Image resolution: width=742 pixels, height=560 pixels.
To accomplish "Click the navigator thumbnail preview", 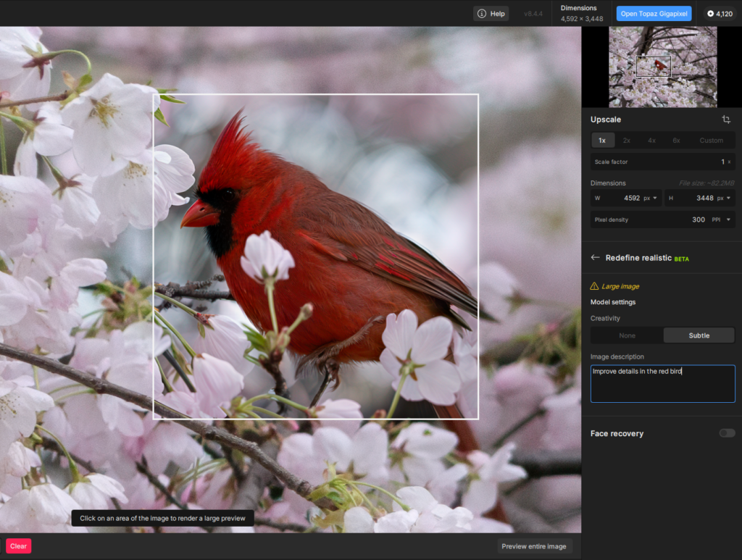I will pos(662,67).
